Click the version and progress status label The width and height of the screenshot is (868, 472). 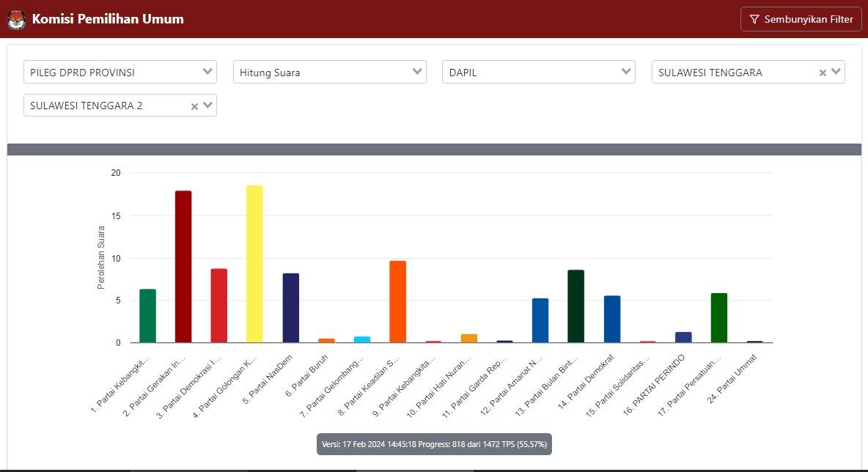tap(434, 444)
